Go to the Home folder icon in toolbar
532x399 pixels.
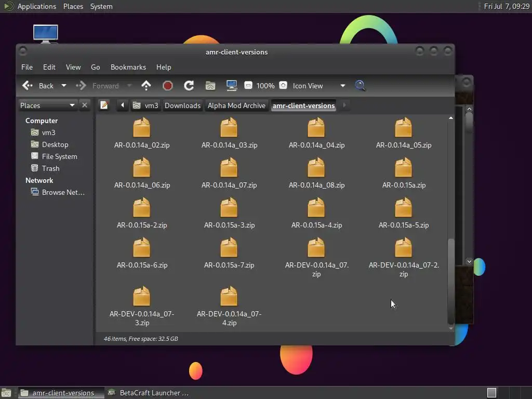(x=210, y=86)
